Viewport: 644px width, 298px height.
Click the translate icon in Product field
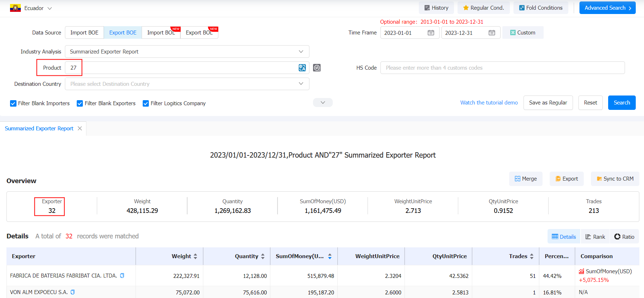pos(302,68)
